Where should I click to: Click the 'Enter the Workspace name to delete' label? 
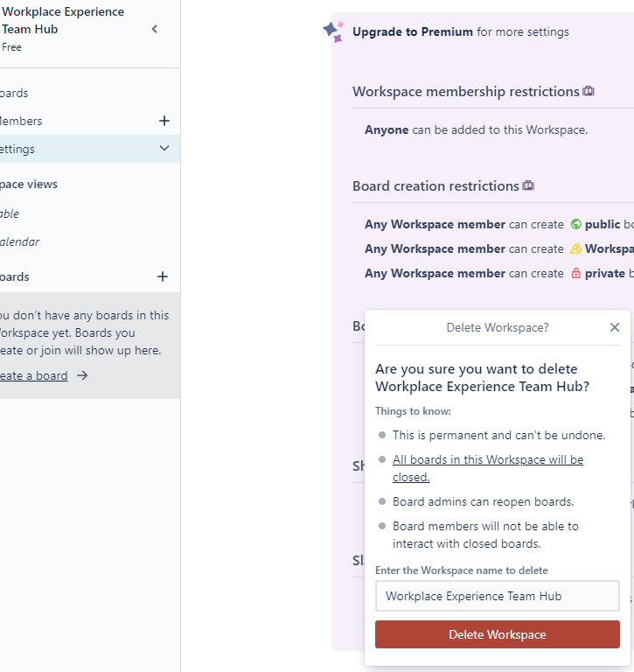click(462, 570)
